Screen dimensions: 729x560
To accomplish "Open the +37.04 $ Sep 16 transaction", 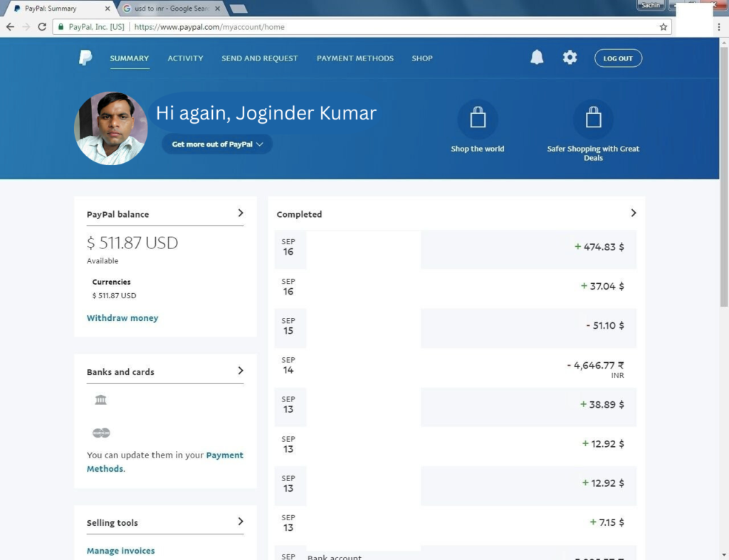I will [455, 289].
